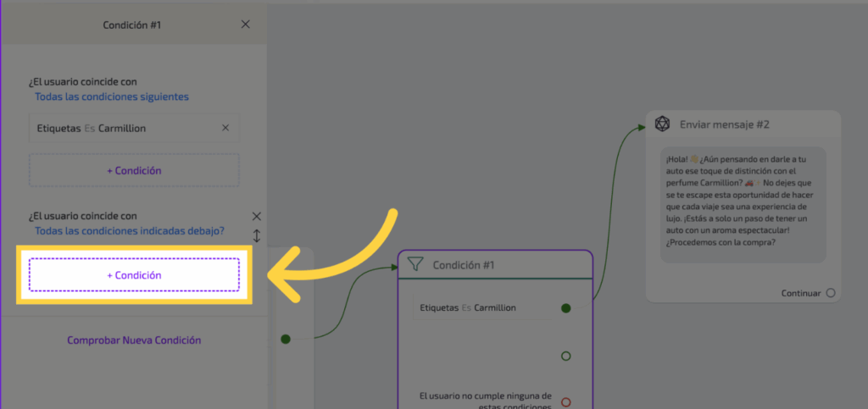Click the red output connector for unmet conditions
This screenshot has height=409, width=868.
[x=565, y=401]
